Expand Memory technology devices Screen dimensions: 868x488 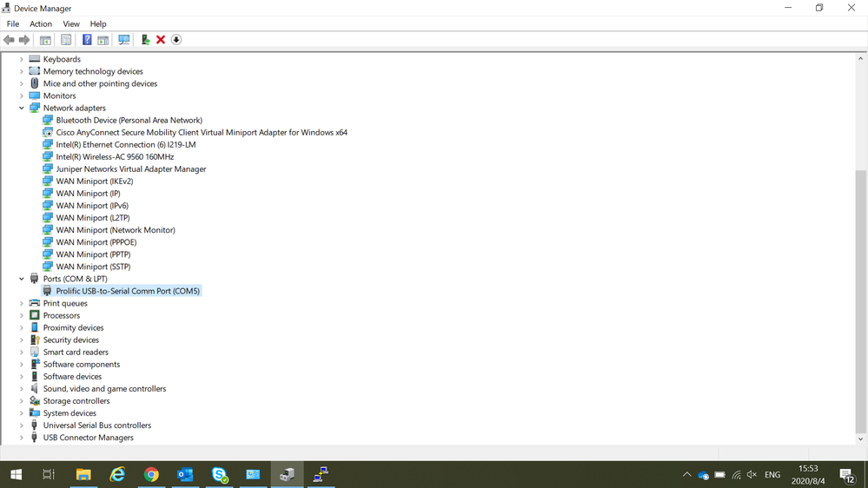coord(22,71)
